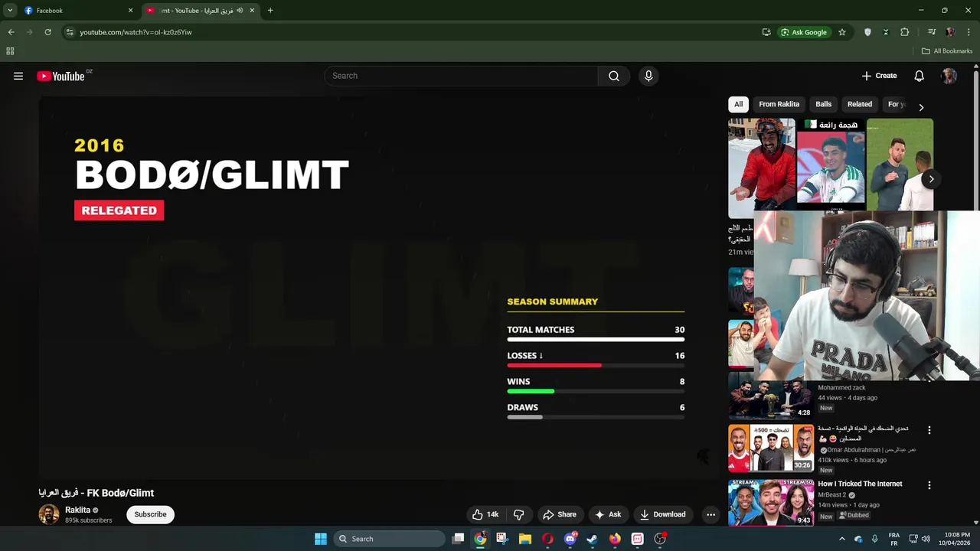
Task: Open the shield extension icon
Action: click(x=867, y=32)
